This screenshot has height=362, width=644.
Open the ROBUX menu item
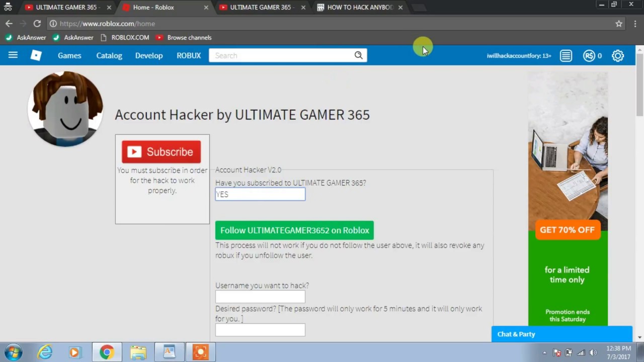[x=189, y=55]
